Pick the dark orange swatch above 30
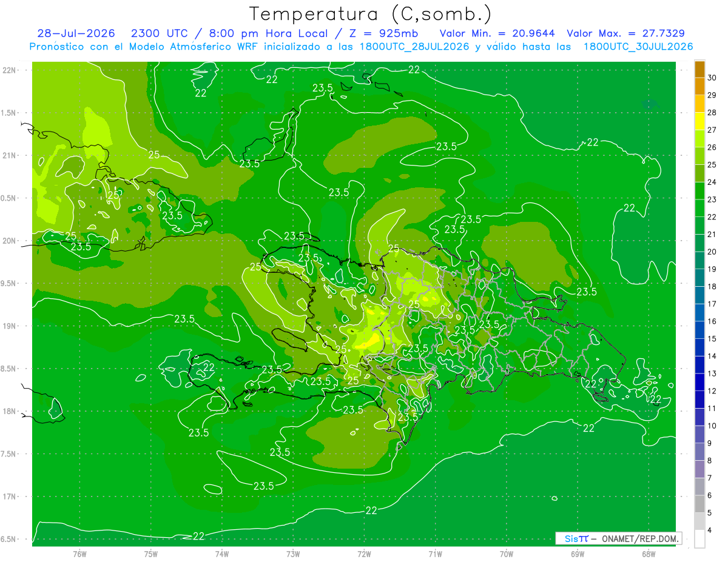The height and width of the screenshot is (562, 728). pyautogui.click(x=699, y=69)
